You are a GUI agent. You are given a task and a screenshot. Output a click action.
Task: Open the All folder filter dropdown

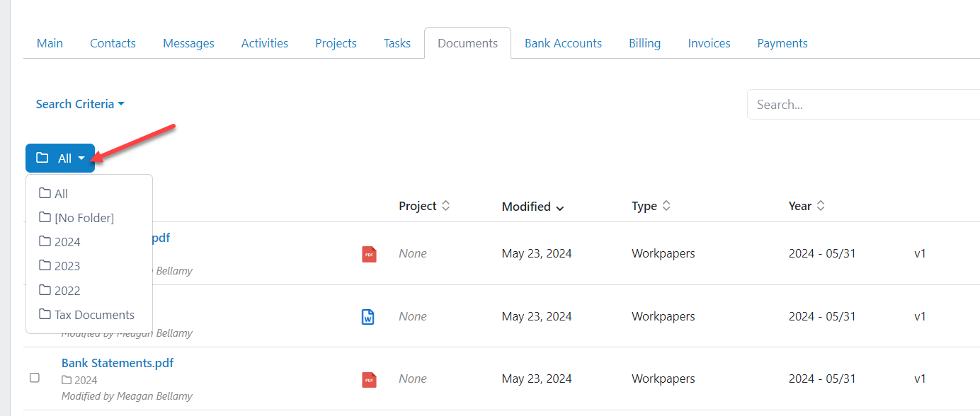click(x=60, y=157)
